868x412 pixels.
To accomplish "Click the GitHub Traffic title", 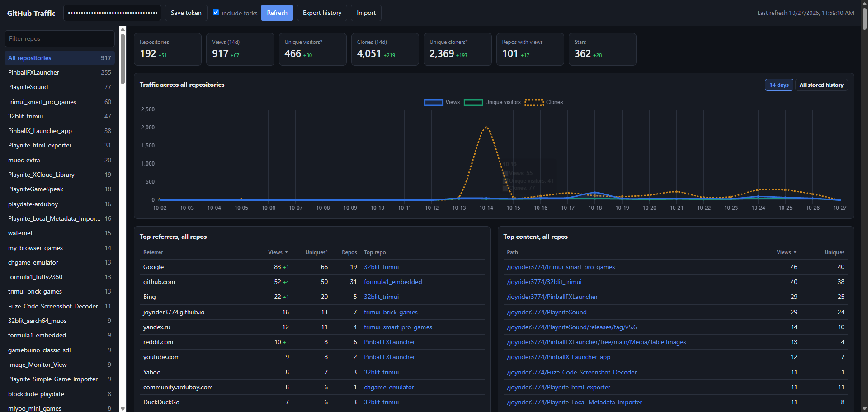I will point(31,13).
